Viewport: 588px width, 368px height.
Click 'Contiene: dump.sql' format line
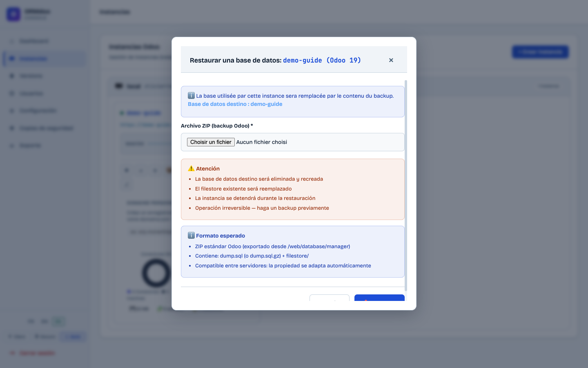point(252,256)
